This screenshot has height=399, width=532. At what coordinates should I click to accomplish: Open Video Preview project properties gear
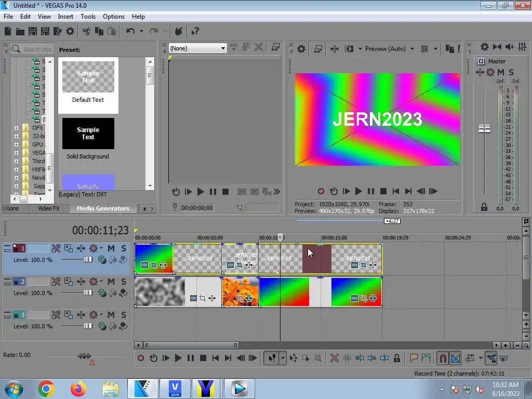301,49
